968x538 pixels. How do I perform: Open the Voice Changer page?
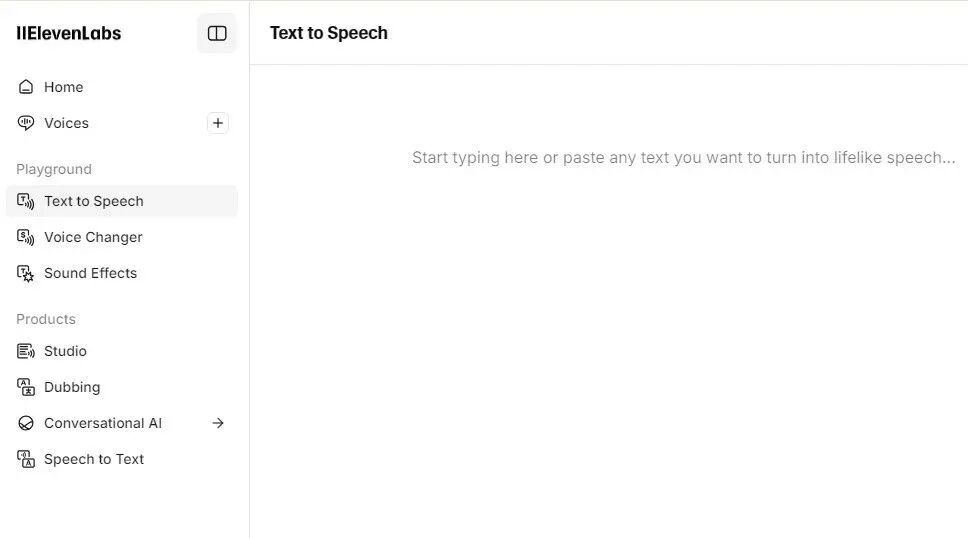pos(93,237)
